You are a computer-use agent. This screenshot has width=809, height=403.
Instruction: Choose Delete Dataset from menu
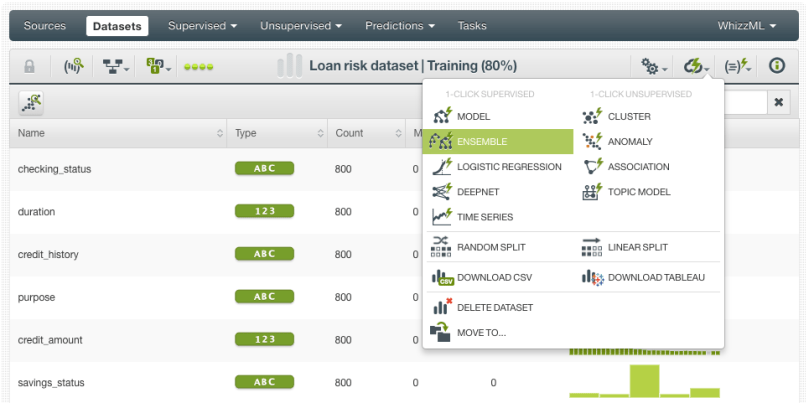[494, 307]
